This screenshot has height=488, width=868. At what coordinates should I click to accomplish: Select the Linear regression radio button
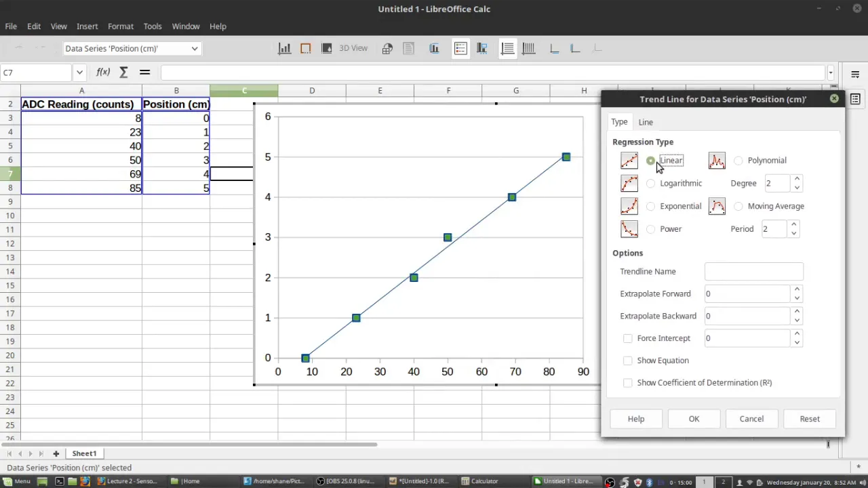pyautogui.click(x=651, y=161)
